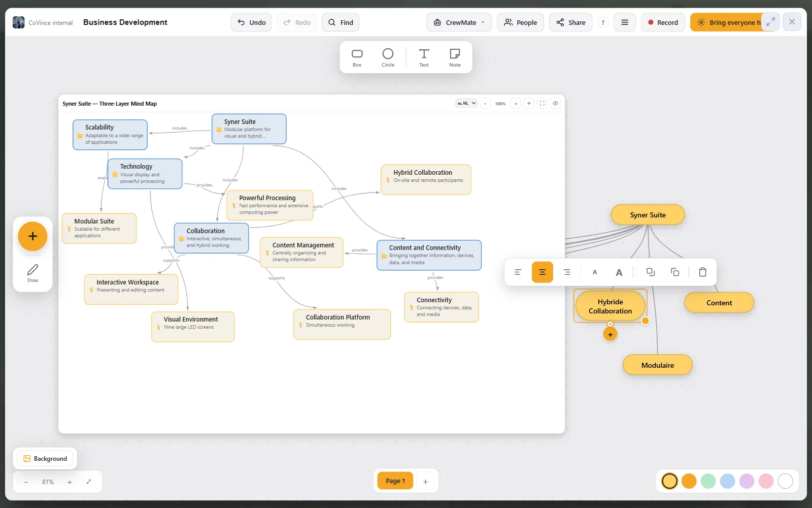Click the Visual Environment node
This screenshot has width=812, height=508.
click(193, 327)
